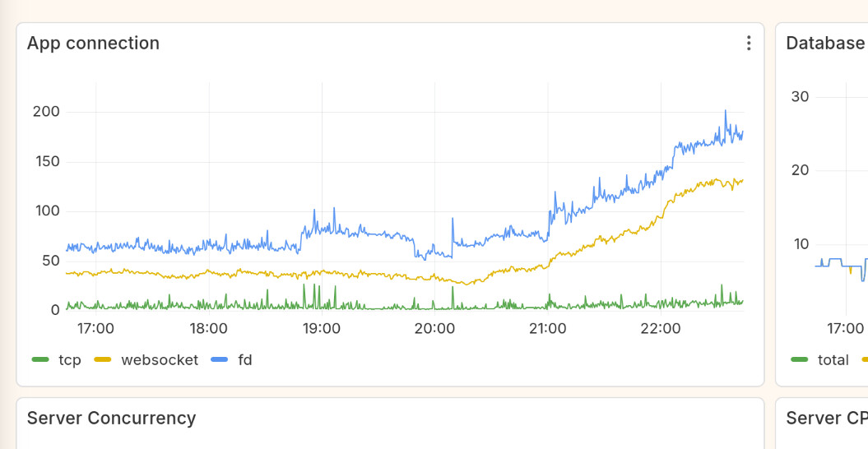Click the 22:00 time axis label
Viewport: 868px width, 449px height.
[661, 329]
